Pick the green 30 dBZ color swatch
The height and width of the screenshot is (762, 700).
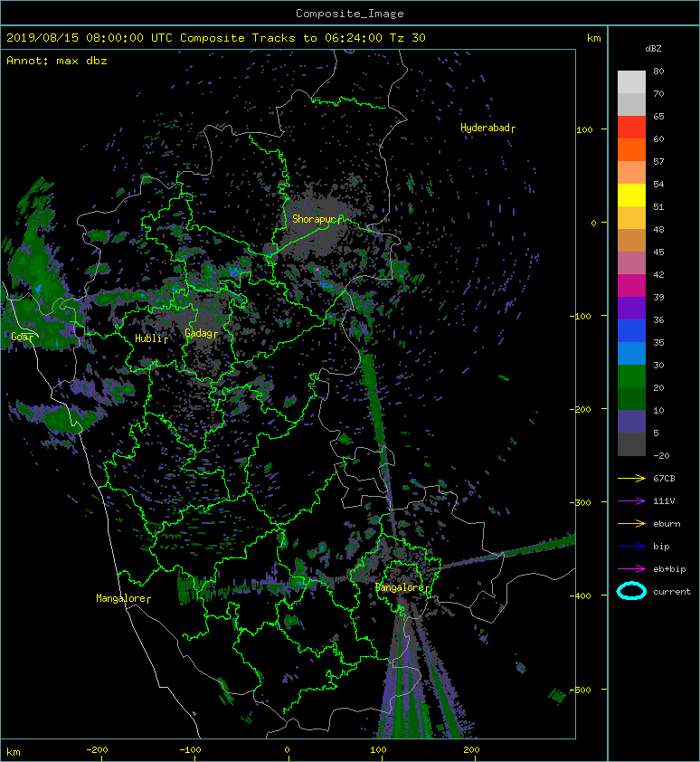tap(631, 376)
